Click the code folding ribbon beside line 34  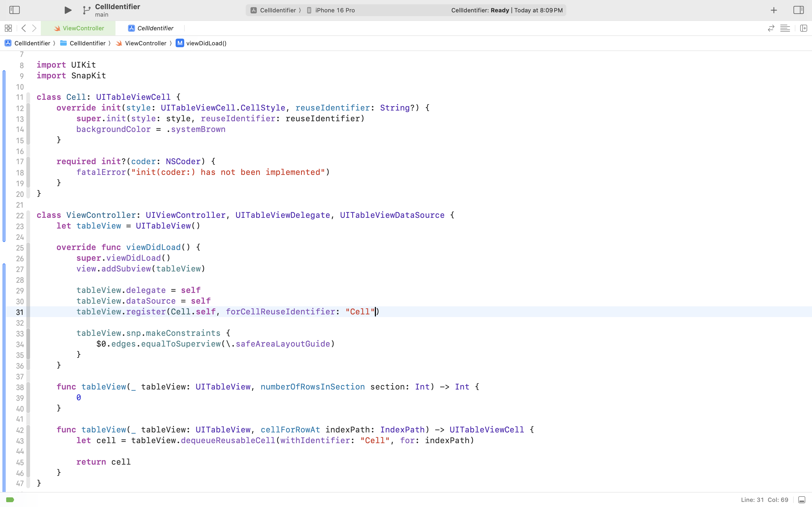pos(28,344)
